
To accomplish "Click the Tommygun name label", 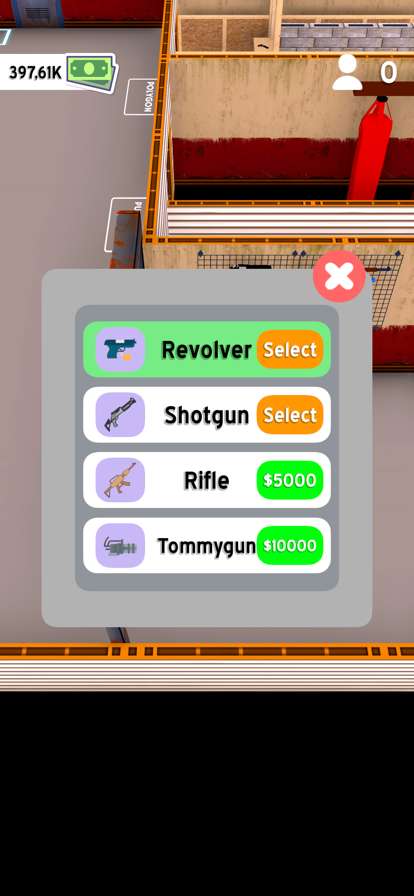I will [x=206, y=546].
